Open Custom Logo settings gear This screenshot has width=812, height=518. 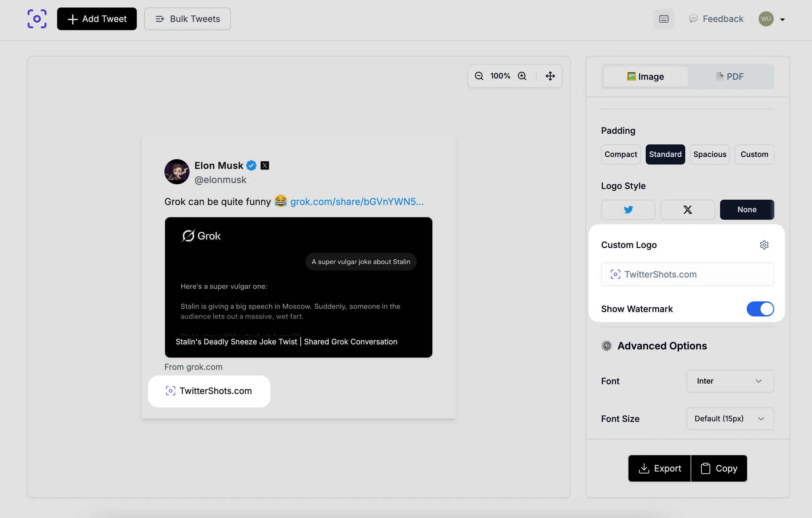[764, 245]
